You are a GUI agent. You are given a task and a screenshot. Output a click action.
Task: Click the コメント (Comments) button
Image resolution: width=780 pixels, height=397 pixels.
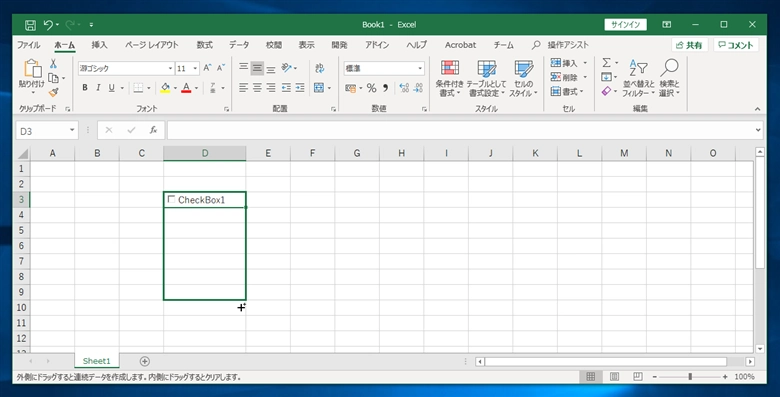click(736, 45)
